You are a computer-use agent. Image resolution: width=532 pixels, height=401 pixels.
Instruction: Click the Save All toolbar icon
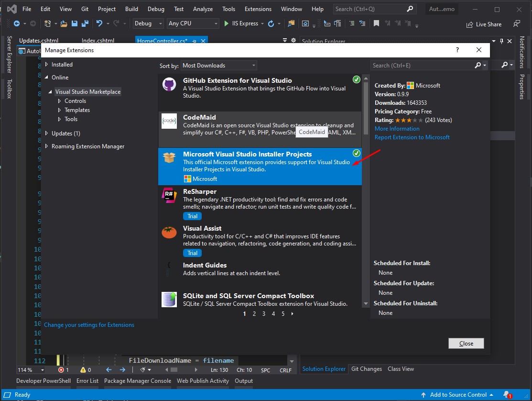tap(86, 23)
